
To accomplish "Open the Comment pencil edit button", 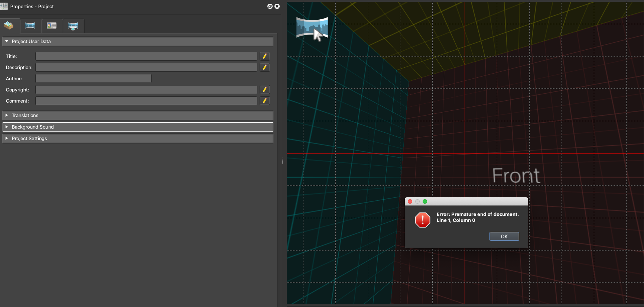I will pyautogui.click(x=265, y=101).
